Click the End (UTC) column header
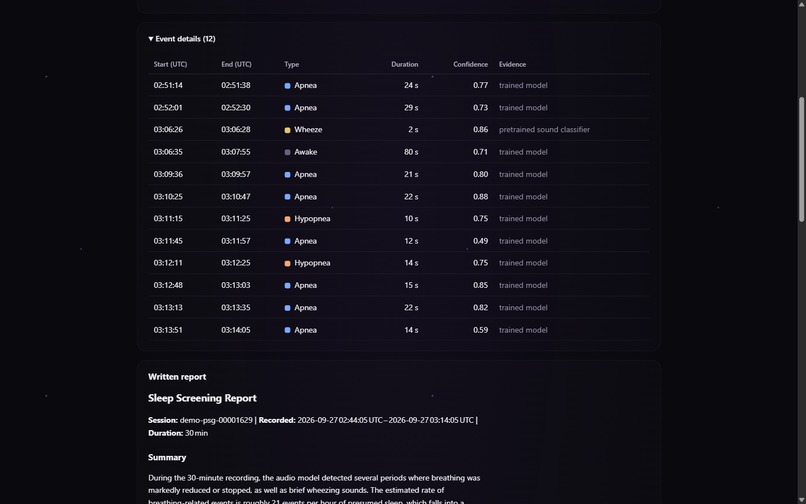This screenshot has height=504, width=806. click(x=236, y=64)
